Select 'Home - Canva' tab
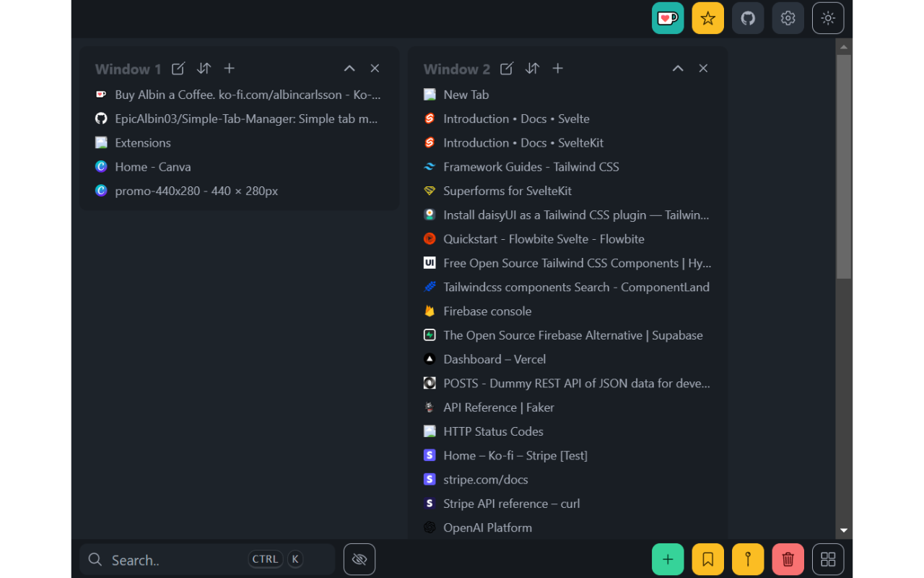The width and height of the screenshot is (924, 578). coord(238,167)
